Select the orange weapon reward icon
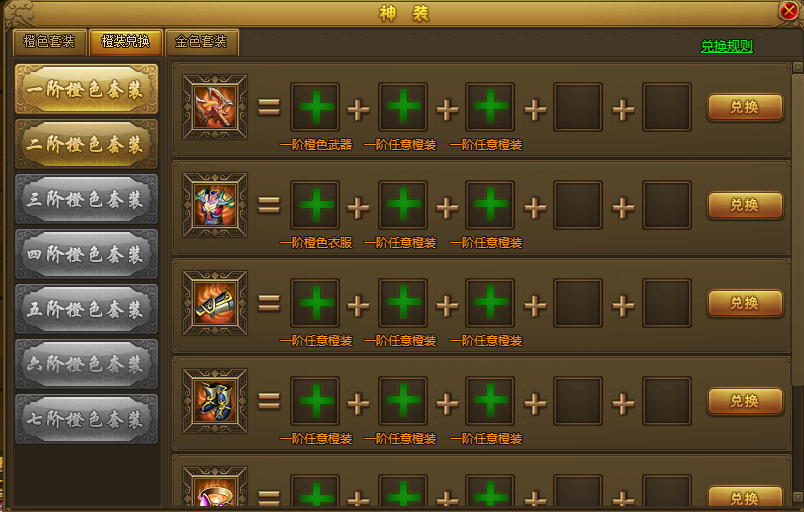Screen dimensions: 804x512 (215, 107)
